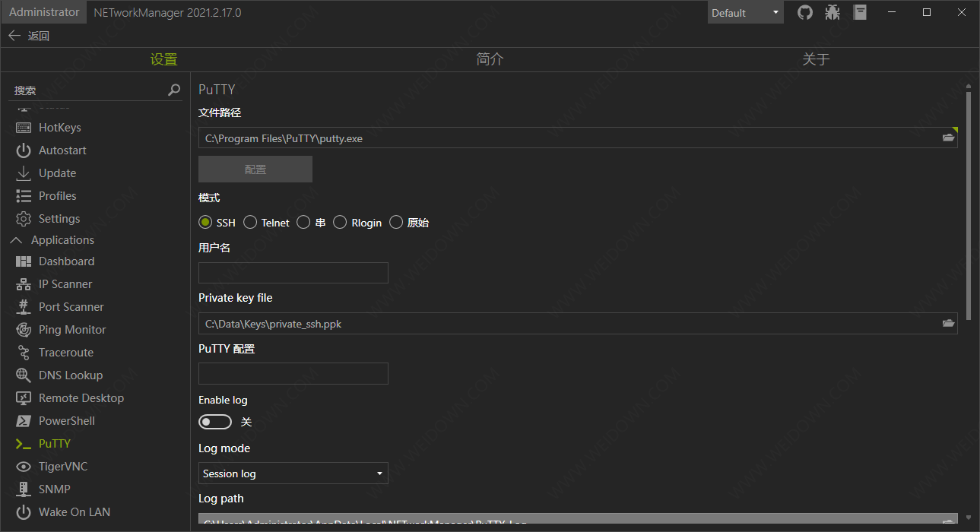Click the 用户名 username input field
The height and width of the screenshot is (532, 980).
(x=293, y=273)
